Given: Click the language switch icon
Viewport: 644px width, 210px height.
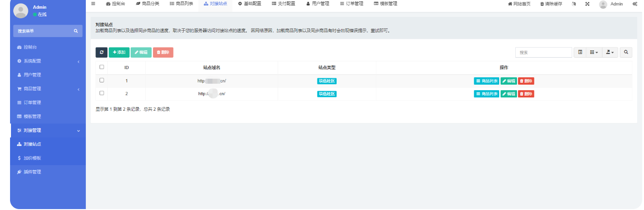Looking at the screenshot, I should tap(574, 4).
